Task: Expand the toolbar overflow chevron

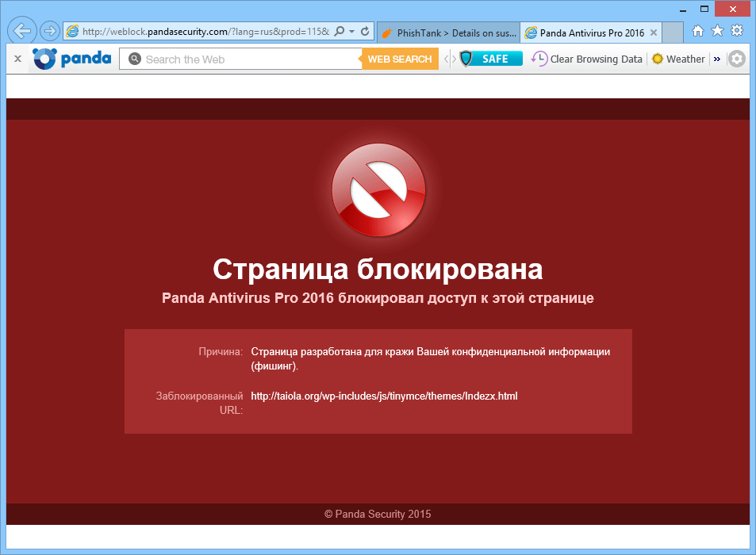Action: (716, 59)
